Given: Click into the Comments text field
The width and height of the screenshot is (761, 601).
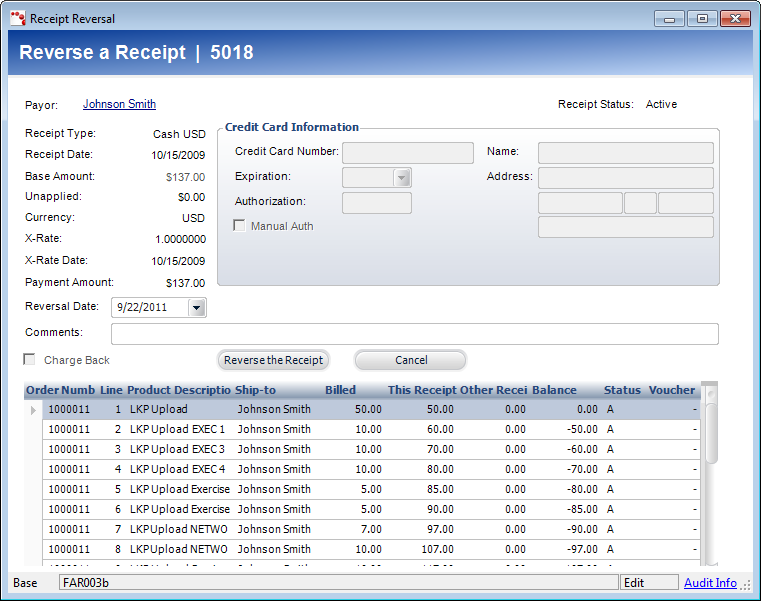Looking at the screenshot, I should 414,333.
